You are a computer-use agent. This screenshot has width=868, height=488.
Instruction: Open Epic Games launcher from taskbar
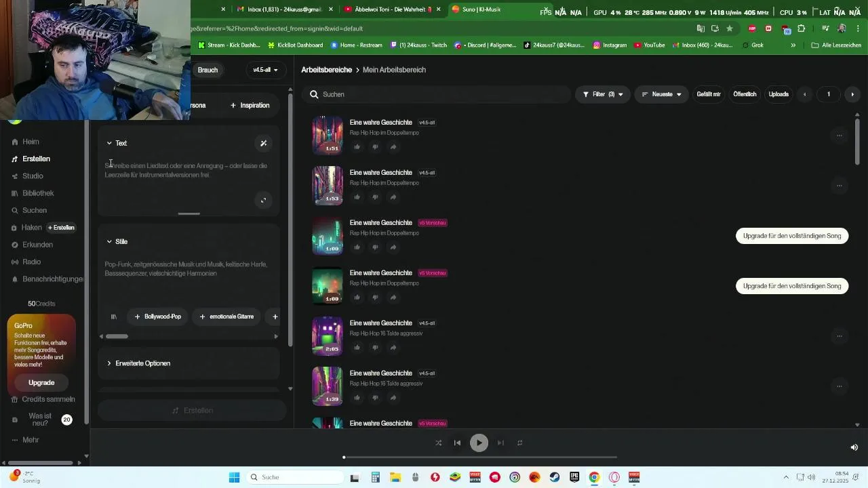(x=574, y=477)
